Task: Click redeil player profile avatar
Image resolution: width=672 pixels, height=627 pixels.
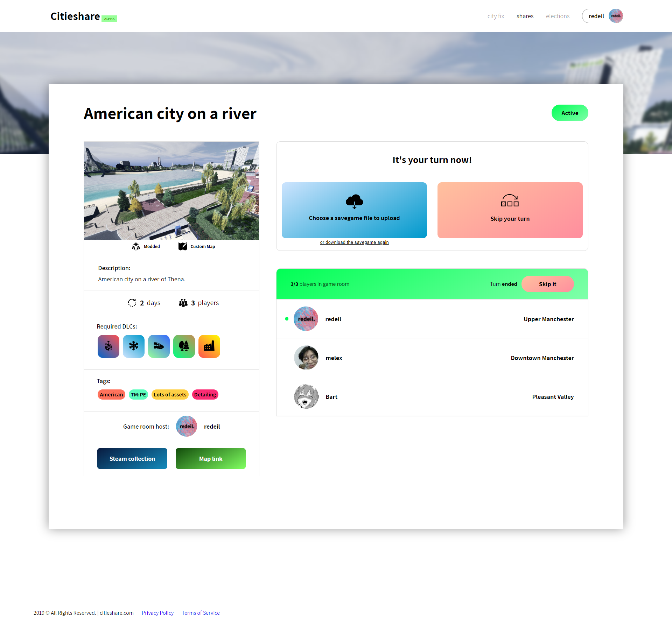Action: tap(307, 318)
